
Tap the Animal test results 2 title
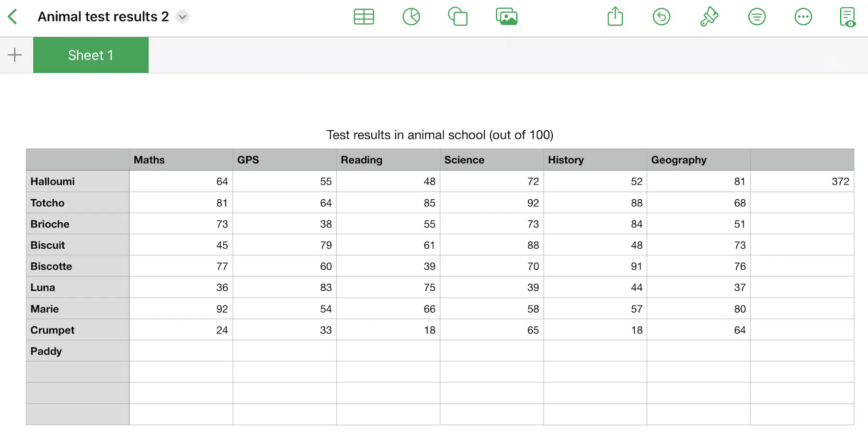[103, 17]
